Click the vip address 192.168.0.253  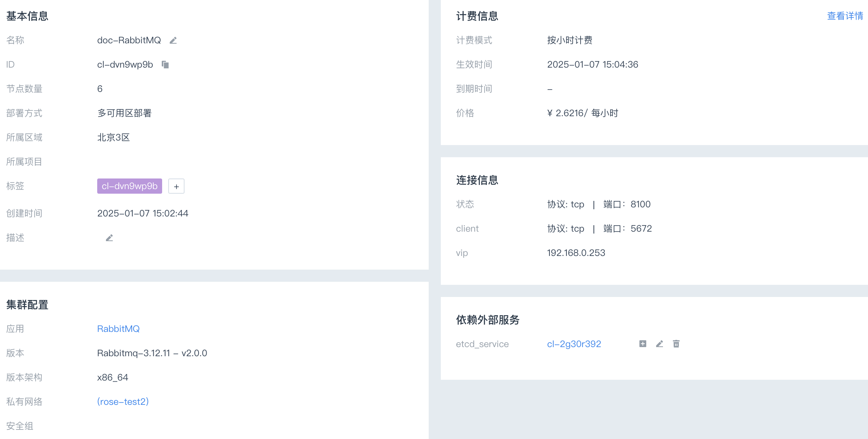point(576,253)
